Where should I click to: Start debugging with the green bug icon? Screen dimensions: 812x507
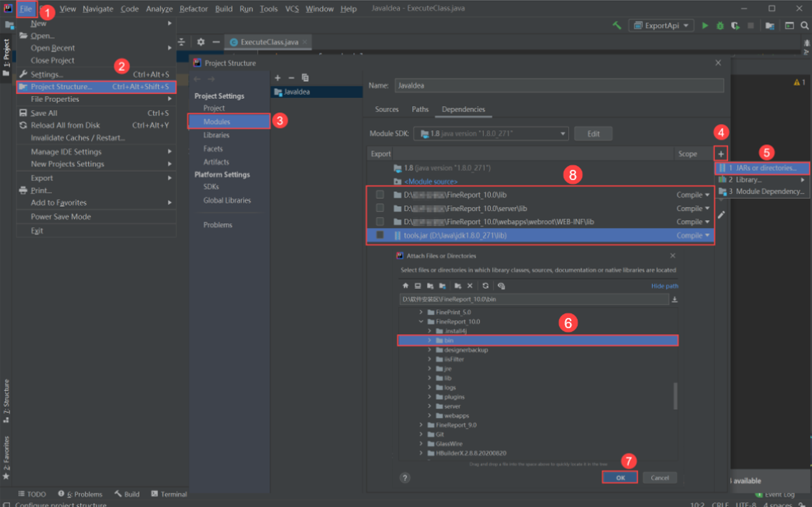coord(720,26)
